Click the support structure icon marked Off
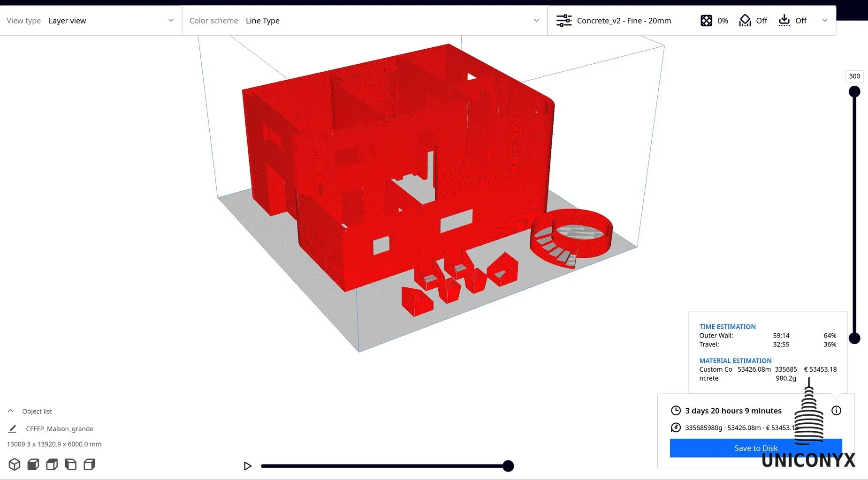Screen dimensions: 868x480 click(x=745, y=20)
